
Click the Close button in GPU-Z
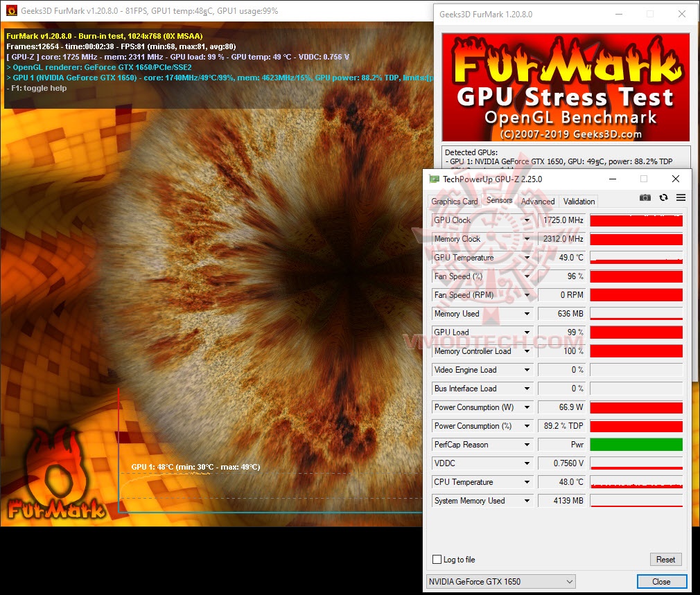coord(661,582)
